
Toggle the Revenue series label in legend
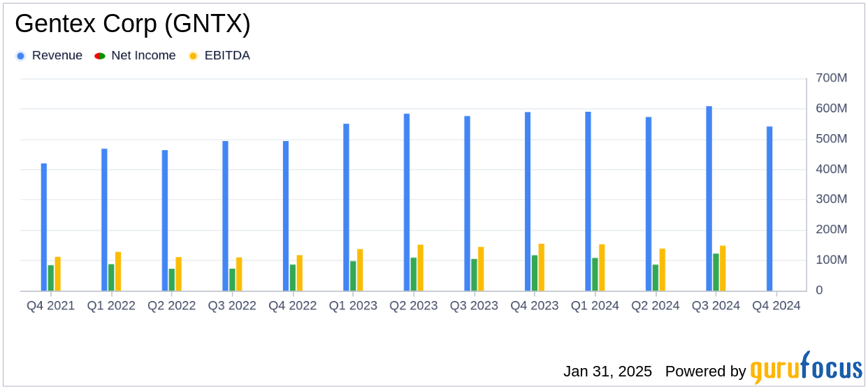pos(57,56)
